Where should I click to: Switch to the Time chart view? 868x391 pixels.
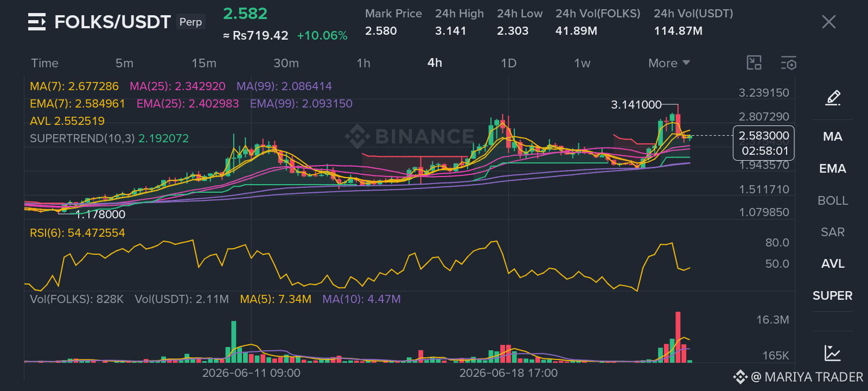[x=44, y=63]
